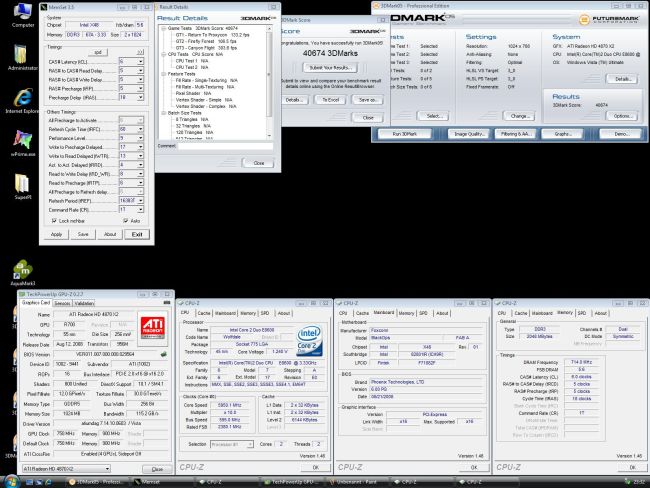Click the Comment field in Result Details
The width and height of the screenshot is (650, 488).
pos(226,146)
